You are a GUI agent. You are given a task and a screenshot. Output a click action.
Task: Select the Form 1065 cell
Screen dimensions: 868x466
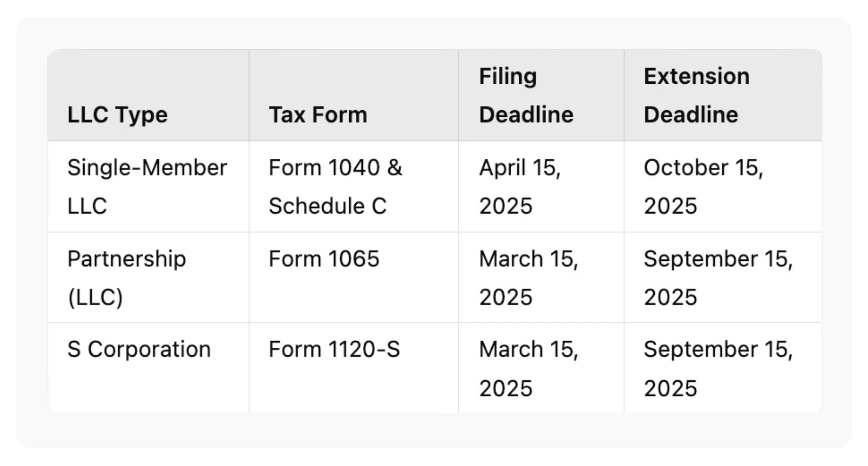pyautogui.click(x=324, y=259)
